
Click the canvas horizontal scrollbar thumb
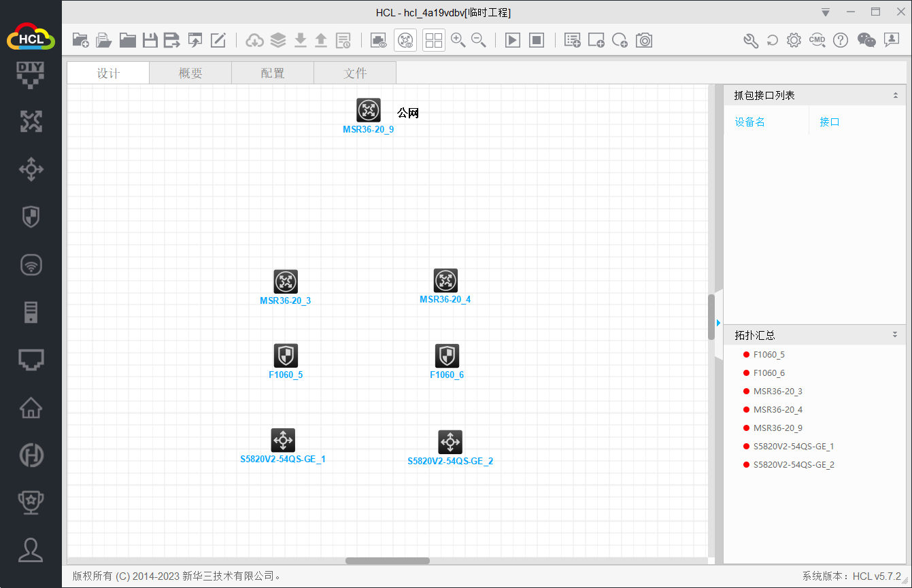pos(388,561)
